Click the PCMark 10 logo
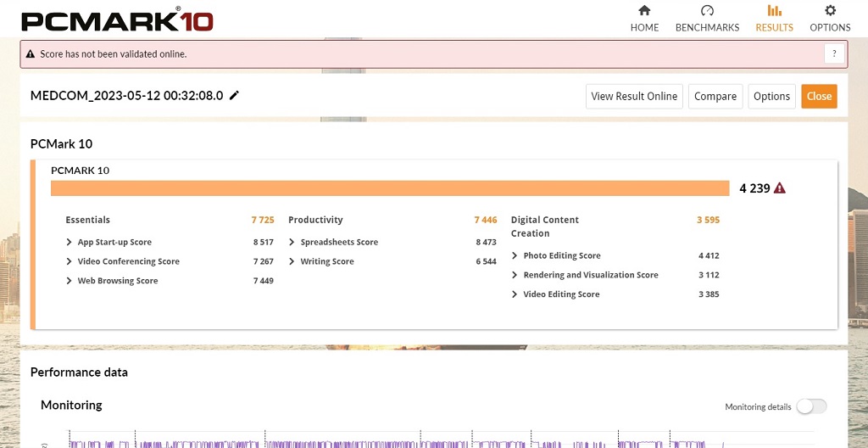The width and height of the screenshot is (868, 448). point(117,21)
